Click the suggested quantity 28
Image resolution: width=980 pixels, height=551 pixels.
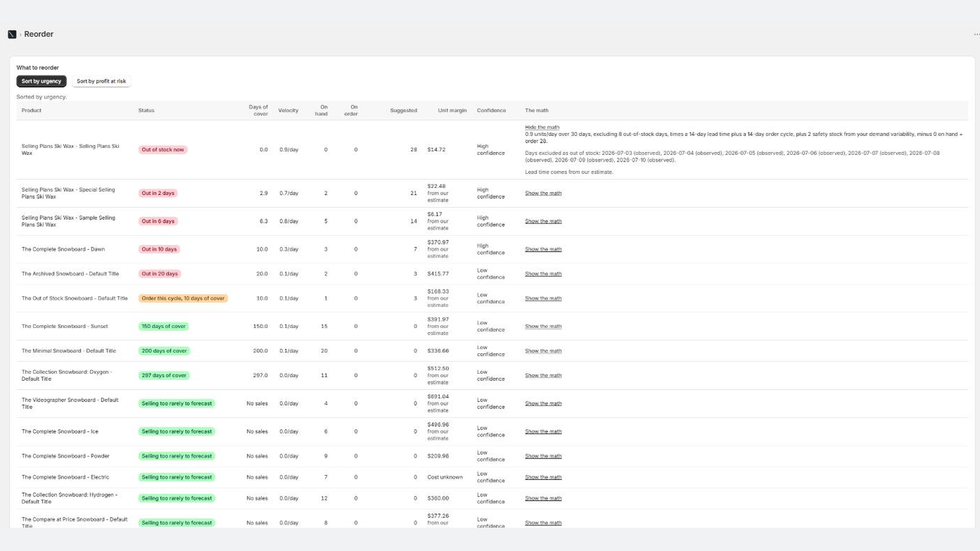point(414,150)
